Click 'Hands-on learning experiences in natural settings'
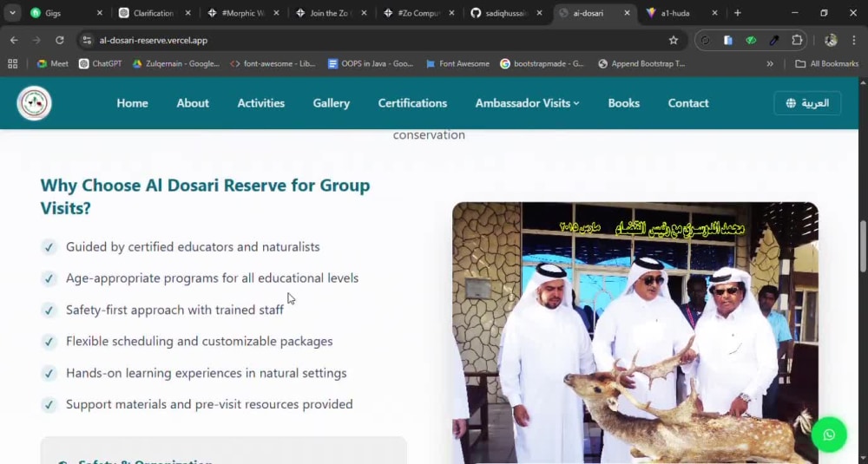Screen dimensions: 868x464 (x=206, y=373)
